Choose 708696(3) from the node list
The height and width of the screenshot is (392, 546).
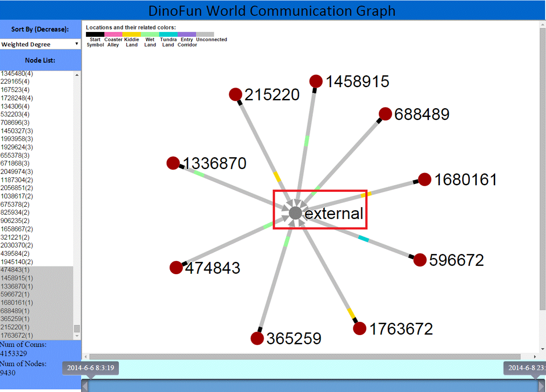point(17,123)
